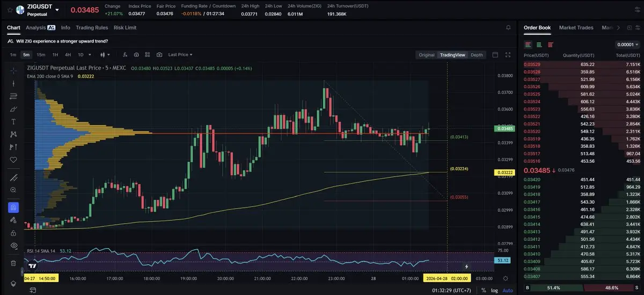Select the 1D timeframe
The height and width of the screenshot is (295, 644).
80,55
